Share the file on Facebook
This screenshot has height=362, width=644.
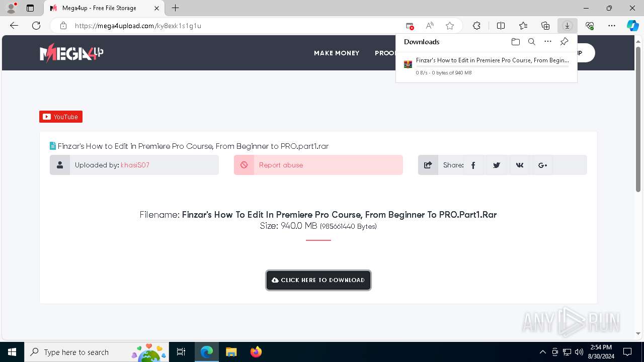(x=473, y=165)
